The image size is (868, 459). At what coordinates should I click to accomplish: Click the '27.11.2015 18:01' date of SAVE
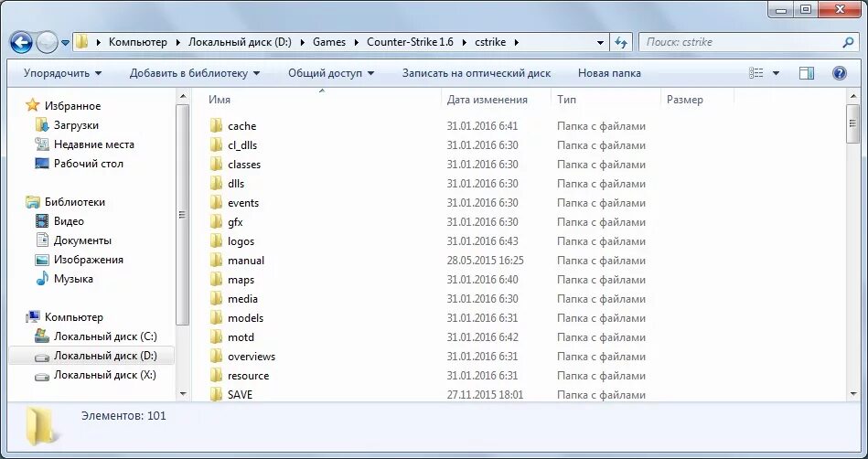click(485, 395)
